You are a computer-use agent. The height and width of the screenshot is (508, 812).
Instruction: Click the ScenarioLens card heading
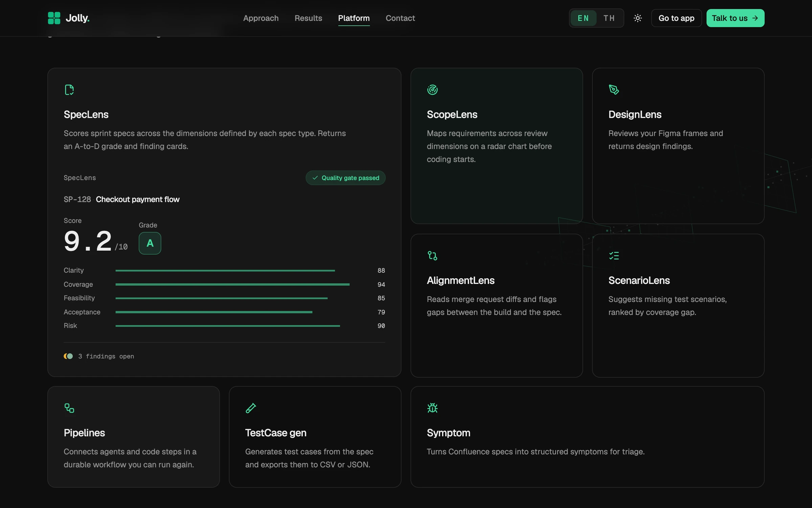tap(639, 280)
